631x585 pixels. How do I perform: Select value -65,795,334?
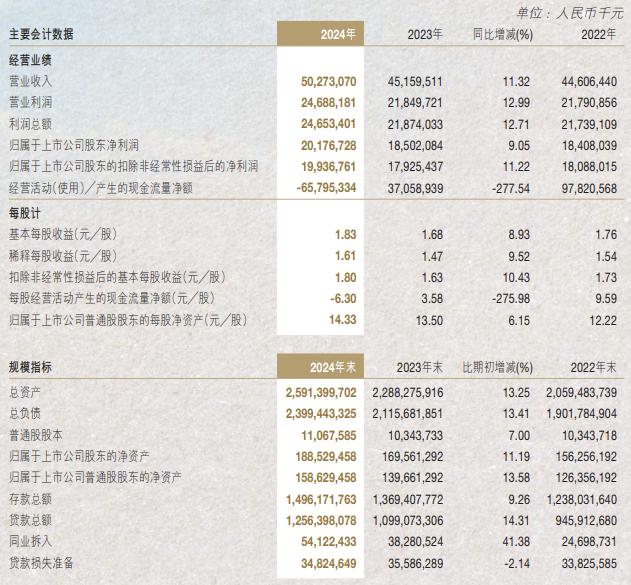[x=326, y=188]
